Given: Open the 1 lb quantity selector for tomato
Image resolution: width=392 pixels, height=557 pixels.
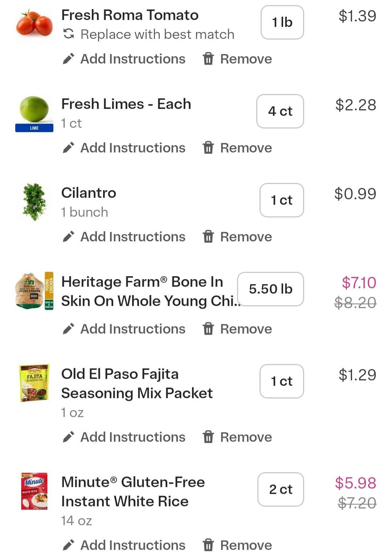Looking at the screenshot, I should [x=282, y=22].
